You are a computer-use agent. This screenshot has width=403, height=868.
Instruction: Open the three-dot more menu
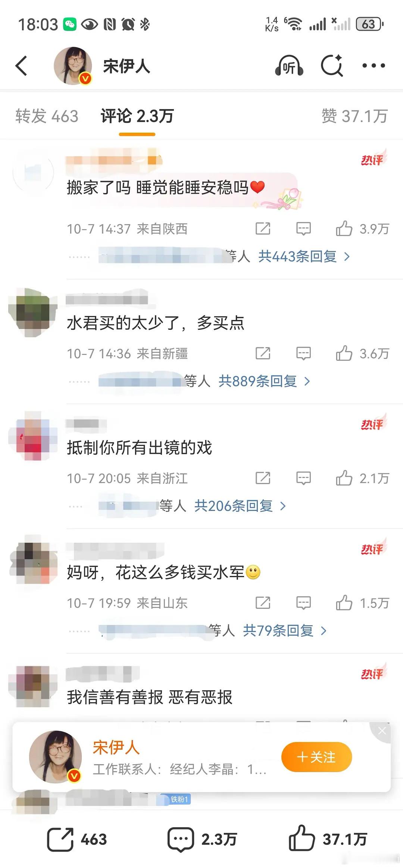tap(374, 66)
